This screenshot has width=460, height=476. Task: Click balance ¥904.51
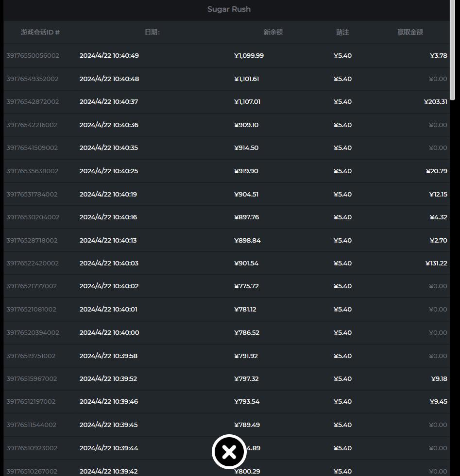click(246, 194)
